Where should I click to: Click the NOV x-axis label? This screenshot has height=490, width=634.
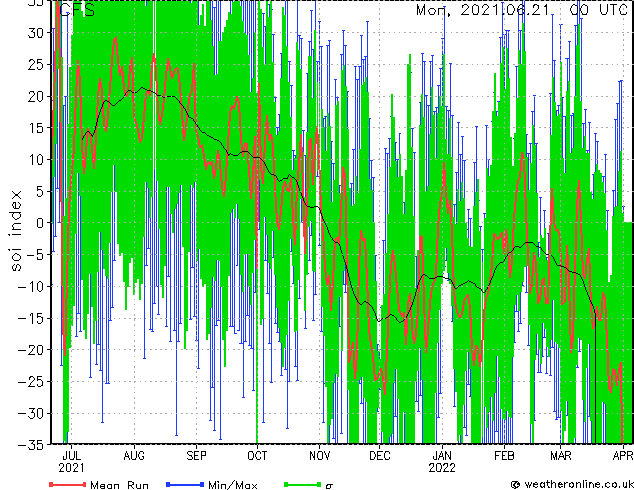click(x=319, y=456)
